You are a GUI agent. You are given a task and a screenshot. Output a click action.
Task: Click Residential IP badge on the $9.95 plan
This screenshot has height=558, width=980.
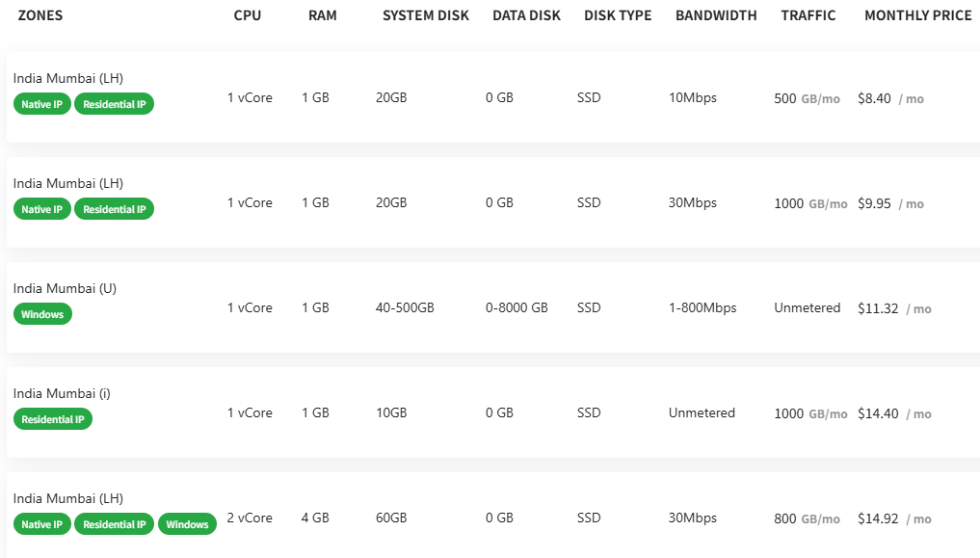tap(115, 209)
